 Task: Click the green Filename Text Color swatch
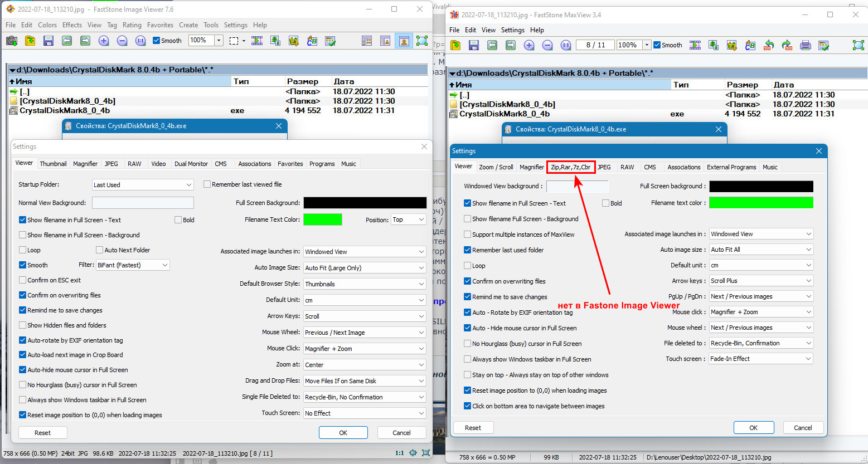322,219
